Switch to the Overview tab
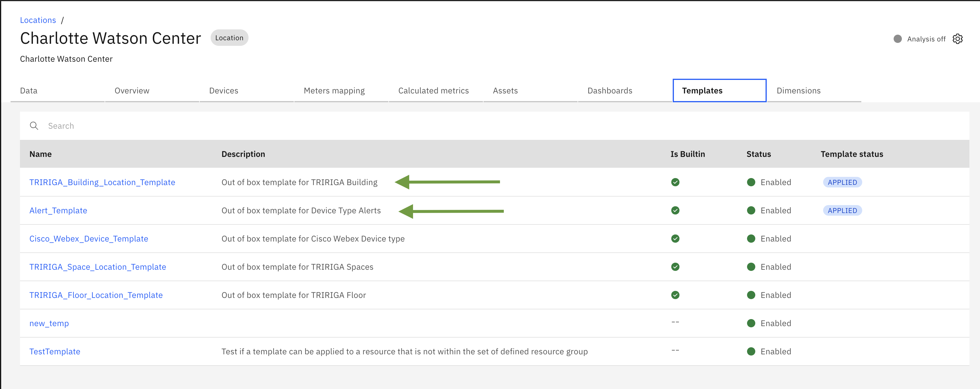This screenshot has width=980, height=389. pos(152,90)
